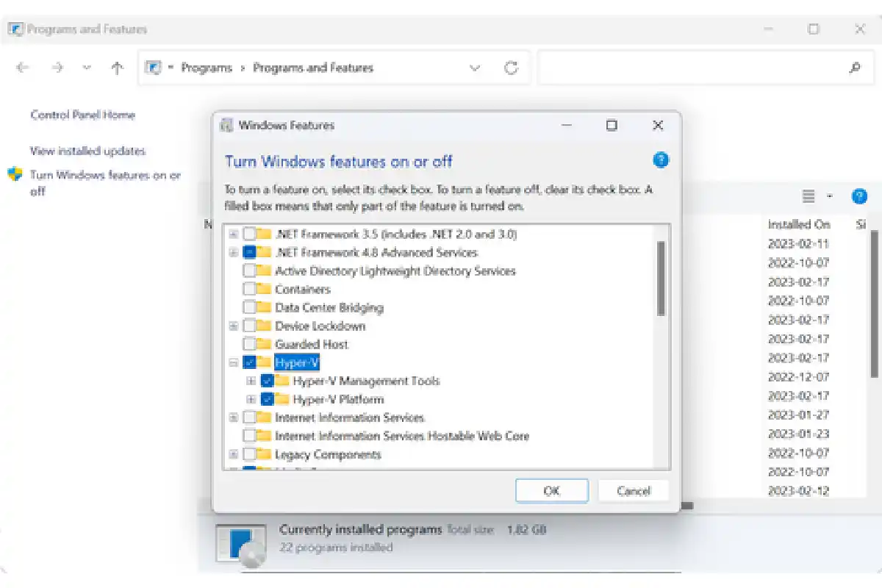The image size is (882, 588).
Task: Expand .NET Framework 3.5 tree node
Action: pyautogui.click(x=234, y=234)
